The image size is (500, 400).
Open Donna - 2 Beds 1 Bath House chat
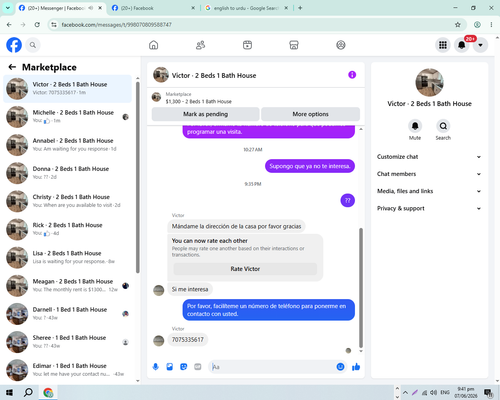pyautogui.click(x=67, y=173)
